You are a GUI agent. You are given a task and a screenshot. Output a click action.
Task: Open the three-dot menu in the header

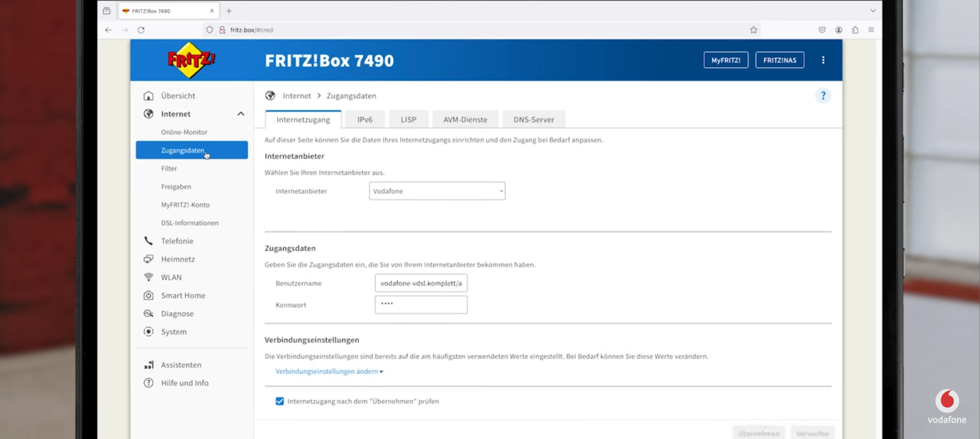tap(823, 60)
